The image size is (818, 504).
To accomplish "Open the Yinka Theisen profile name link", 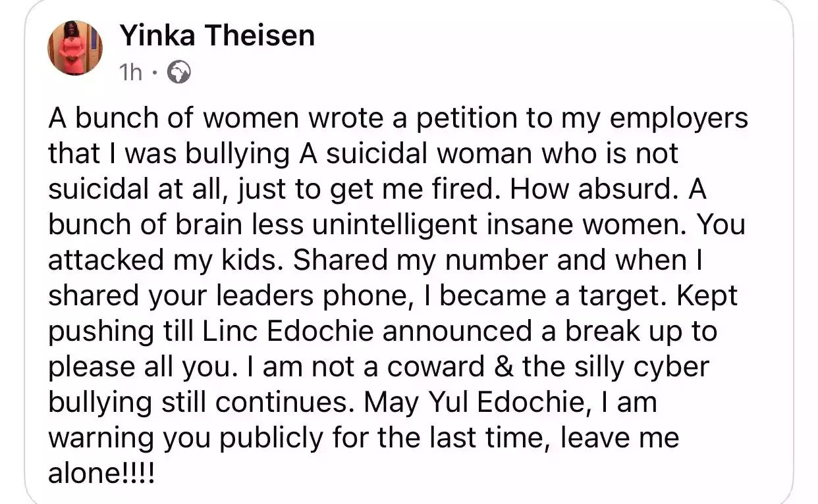I will coord(217,36).
